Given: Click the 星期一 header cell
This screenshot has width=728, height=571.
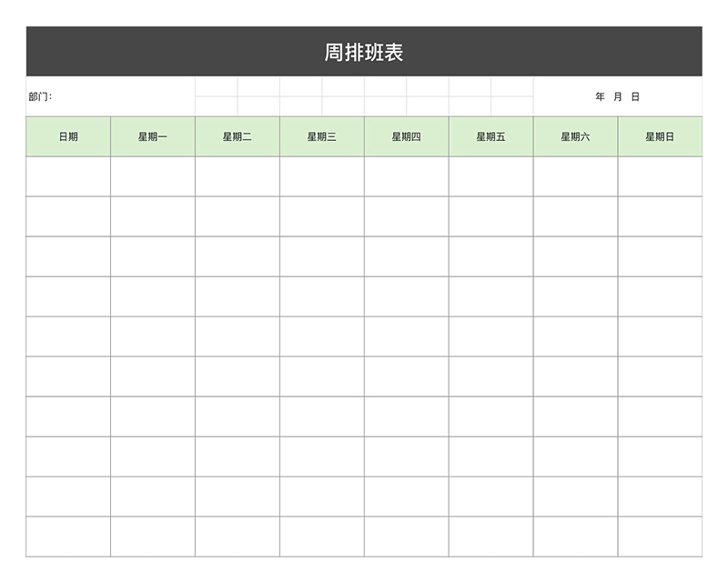Looking at the screenshot, I should click(153, 136).
